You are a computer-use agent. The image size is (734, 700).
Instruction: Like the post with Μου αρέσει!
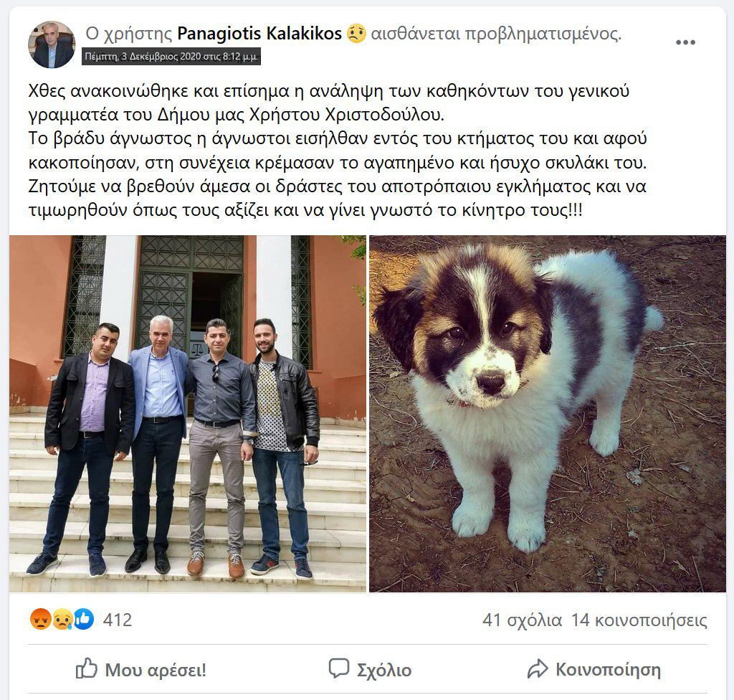tap(141, 669)
